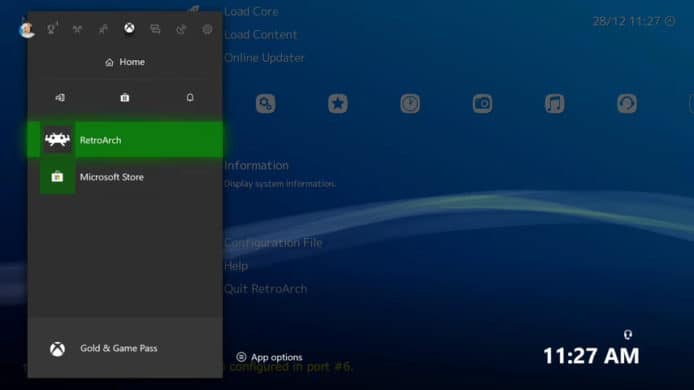Image resolution: width=694 pixels, height=390 pixels.
Task: Open the System gear tab in the guide
Action: point(207,29)
